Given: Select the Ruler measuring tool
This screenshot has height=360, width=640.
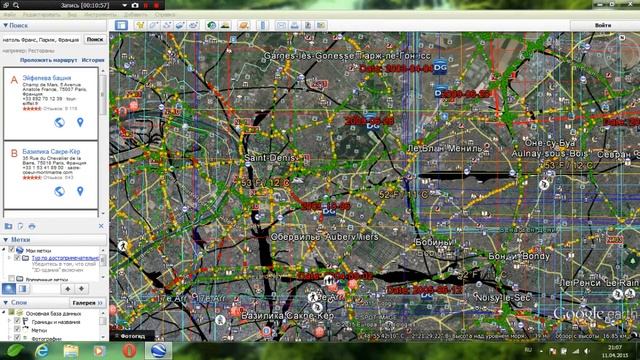Looking at the screenshot, I should tap(263, 25).
